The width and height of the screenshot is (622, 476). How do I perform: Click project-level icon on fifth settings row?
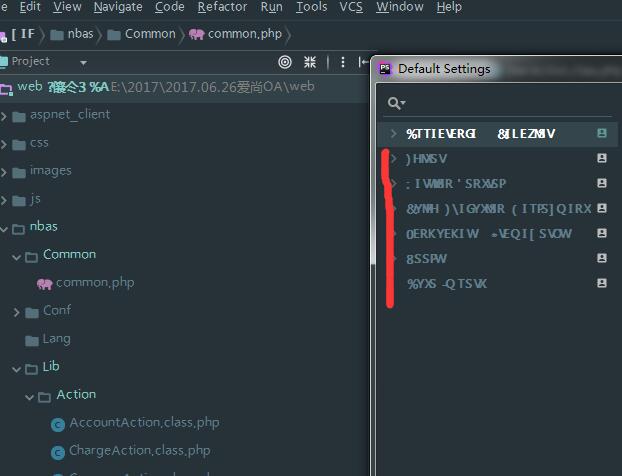[x=602, y=233]
